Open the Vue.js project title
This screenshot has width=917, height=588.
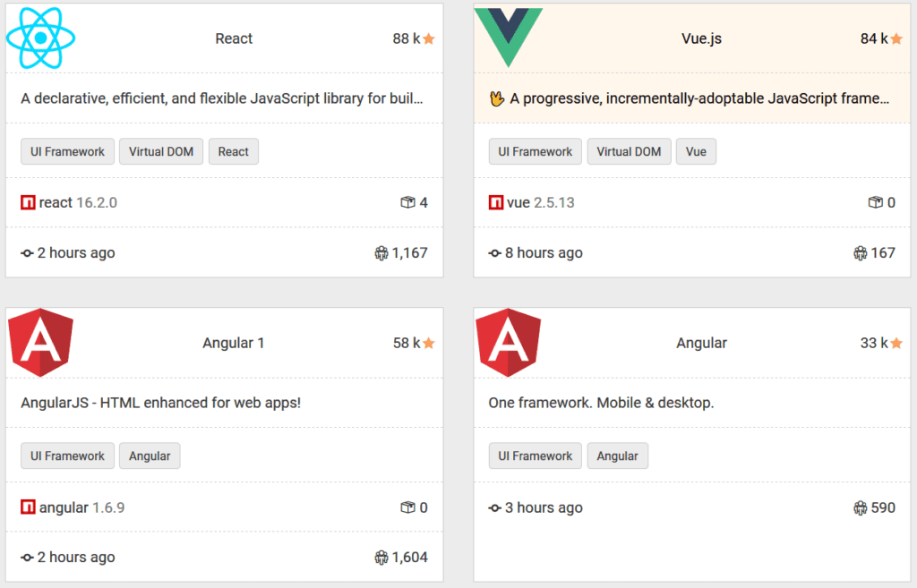point(701,38)
